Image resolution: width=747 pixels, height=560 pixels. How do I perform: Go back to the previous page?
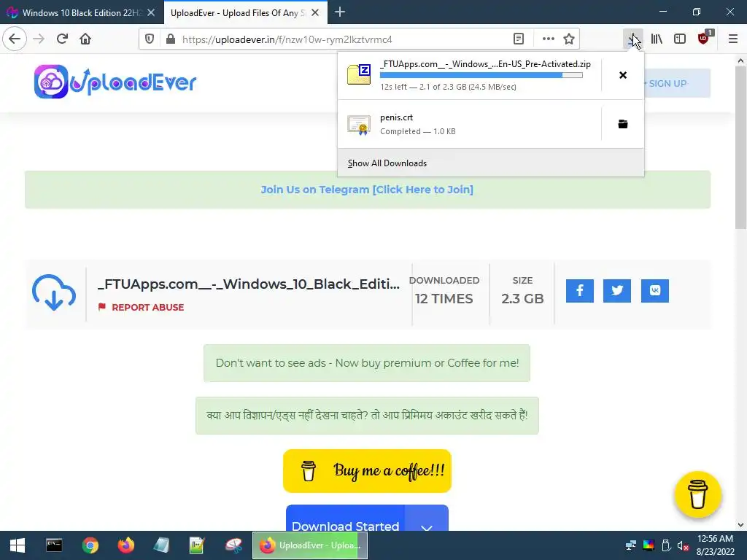(15, 39)
